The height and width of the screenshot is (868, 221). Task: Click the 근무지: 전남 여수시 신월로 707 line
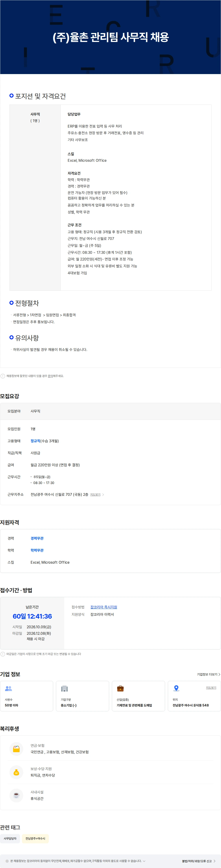point(91,239)
